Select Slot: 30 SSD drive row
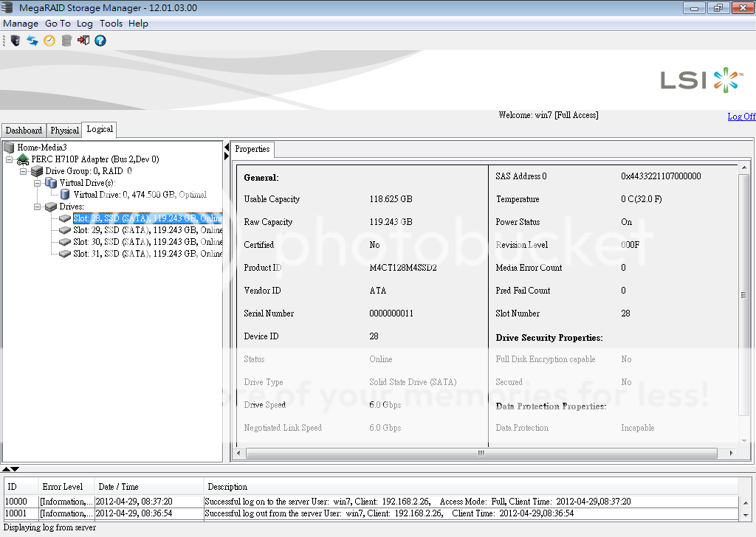 tap(148, 242)
